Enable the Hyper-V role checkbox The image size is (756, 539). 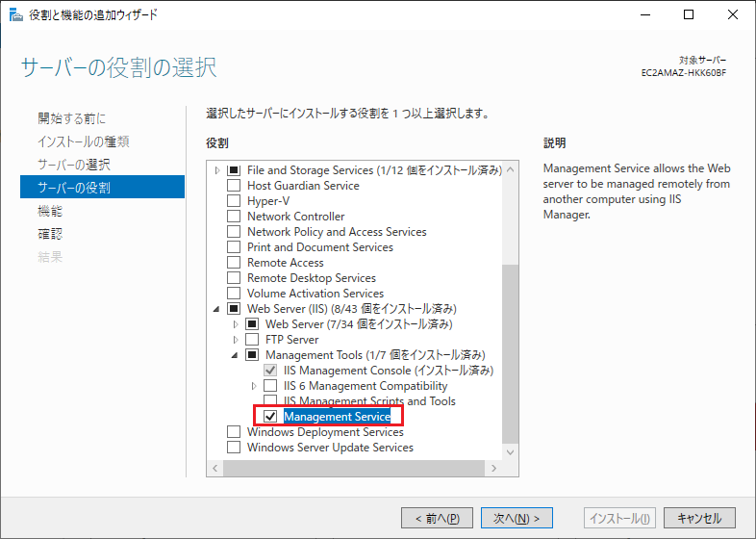[234, 201]
